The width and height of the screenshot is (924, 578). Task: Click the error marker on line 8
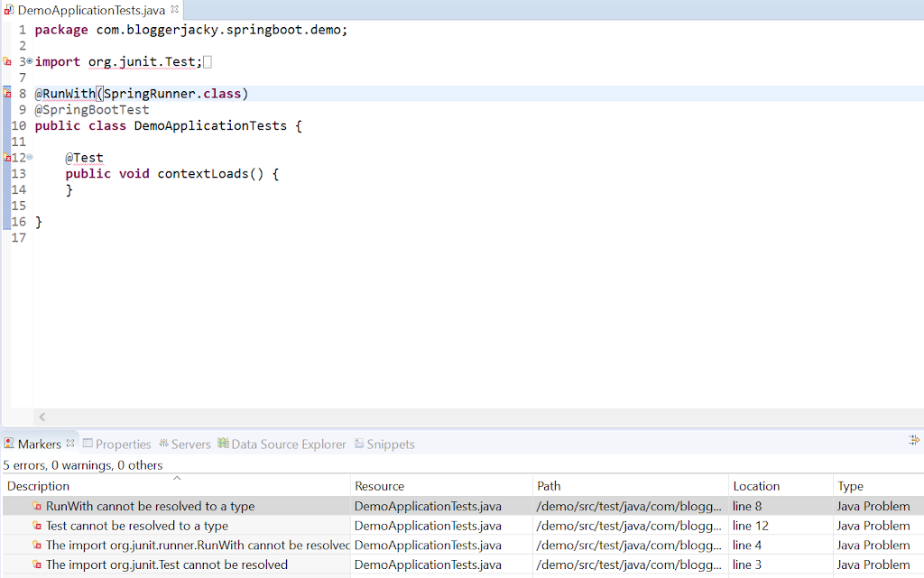(x=7, y=94)
